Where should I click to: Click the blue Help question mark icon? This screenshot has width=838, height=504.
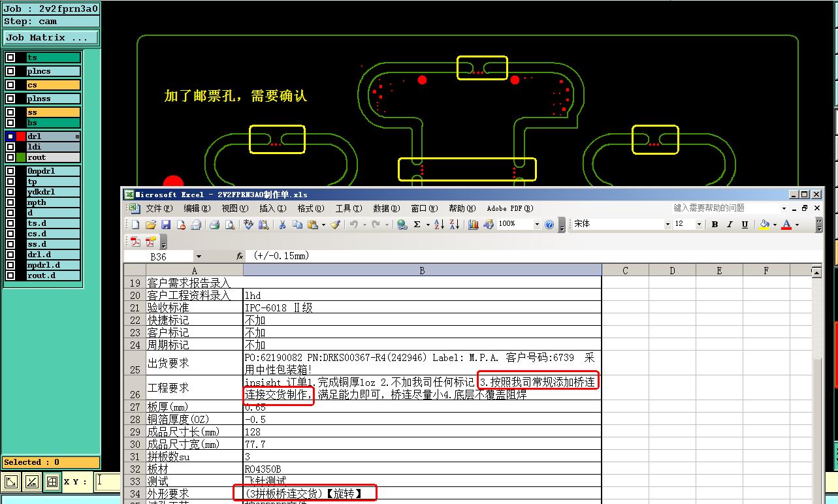[549, 225]
